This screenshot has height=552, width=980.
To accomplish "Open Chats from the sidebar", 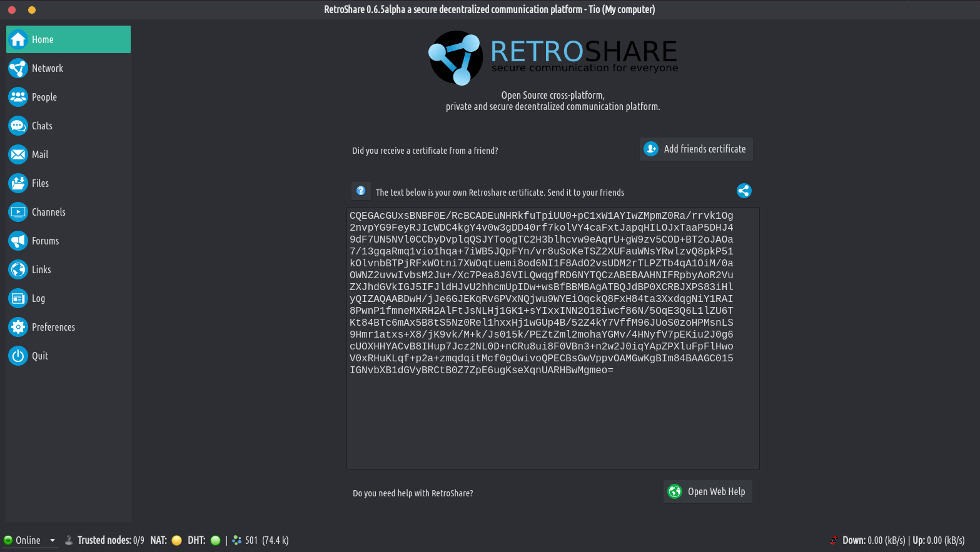I will [18, 126].
